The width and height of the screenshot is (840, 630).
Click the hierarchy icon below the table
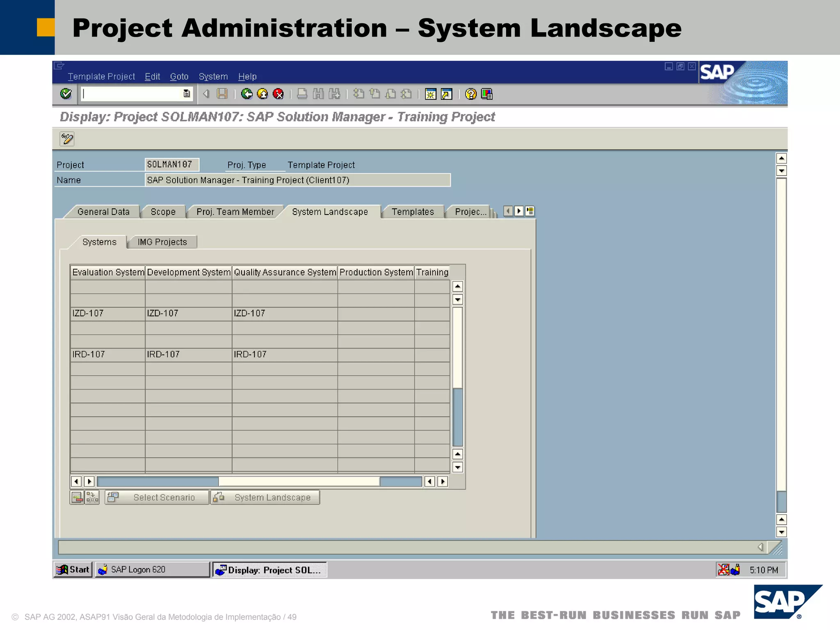(x=92, y=498)
